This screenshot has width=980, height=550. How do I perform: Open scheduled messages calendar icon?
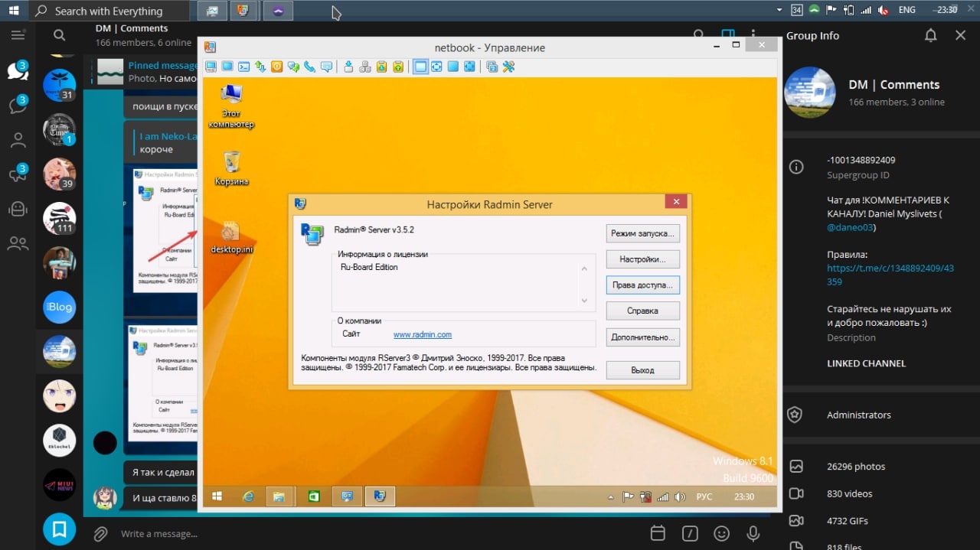pos(658,533)
